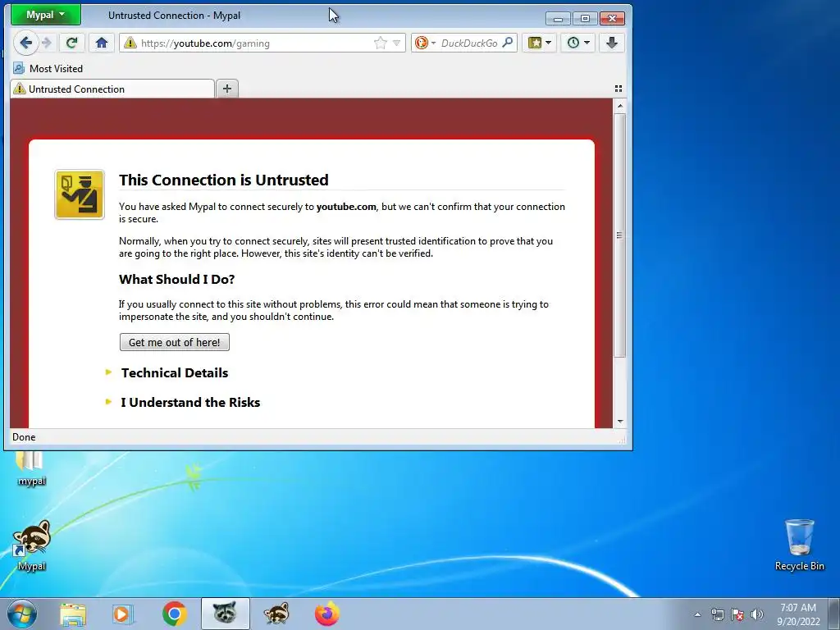Maximize the Mypal window
This screenshot has width=840, height=630.
[585, 19]
